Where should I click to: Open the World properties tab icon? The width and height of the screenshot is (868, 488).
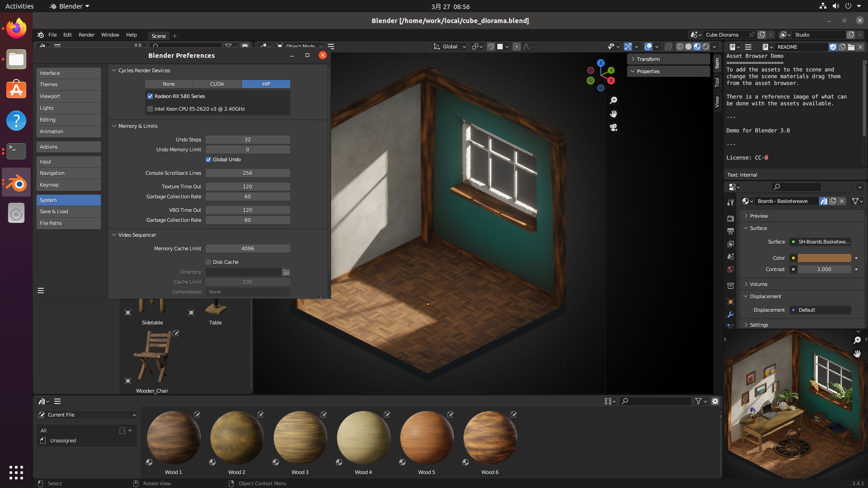click(730, 269)
